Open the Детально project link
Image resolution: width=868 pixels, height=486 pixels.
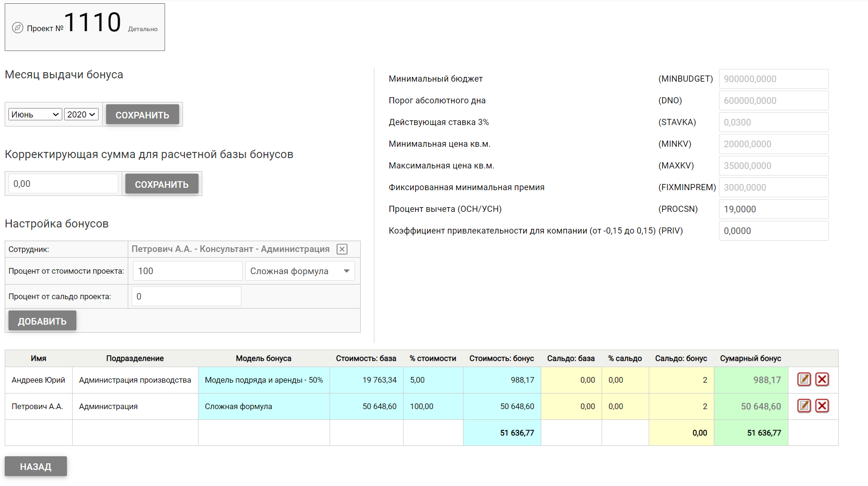(142, 29)
